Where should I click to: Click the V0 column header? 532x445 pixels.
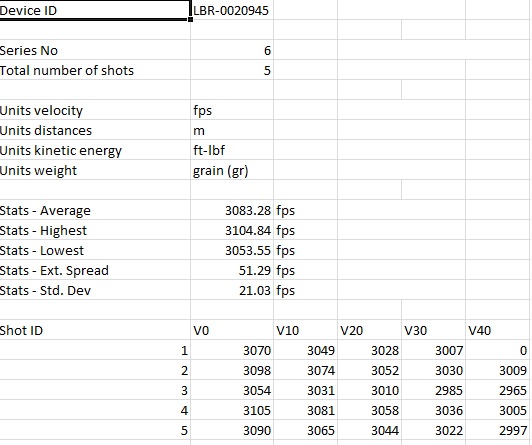(x=232, y=330)
